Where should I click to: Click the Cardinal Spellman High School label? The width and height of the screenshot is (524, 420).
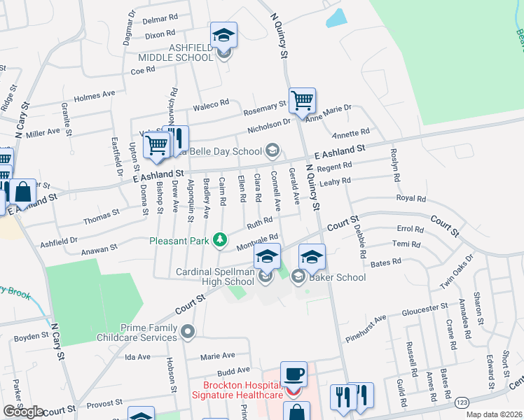[x=216, y=276]
